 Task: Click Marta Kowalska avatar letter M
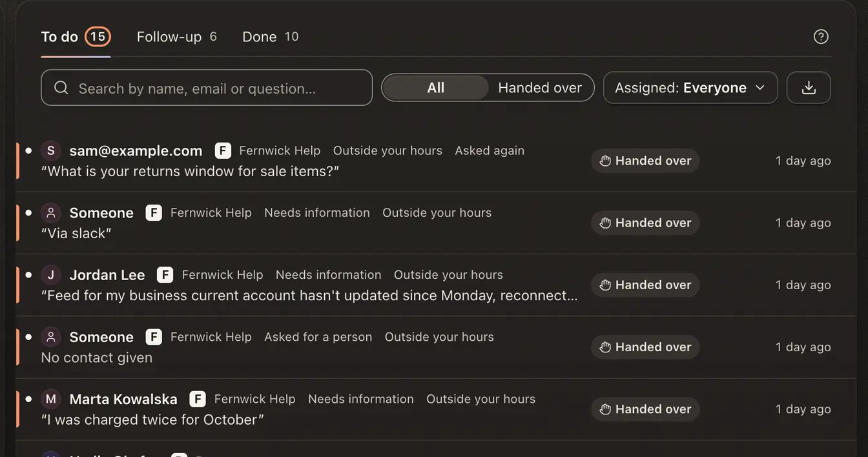[51, 398]
